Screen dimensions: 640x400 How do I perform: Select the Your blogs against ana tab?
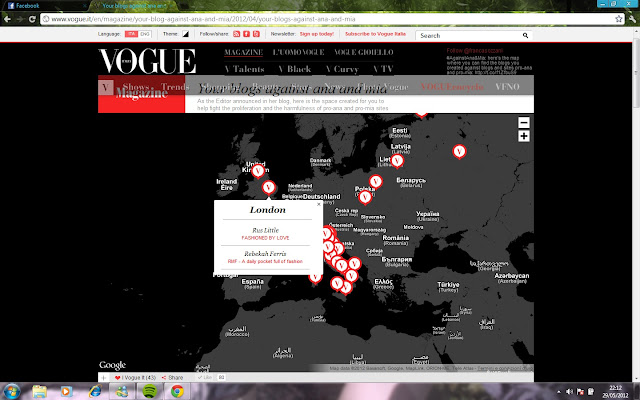[134, 6]
